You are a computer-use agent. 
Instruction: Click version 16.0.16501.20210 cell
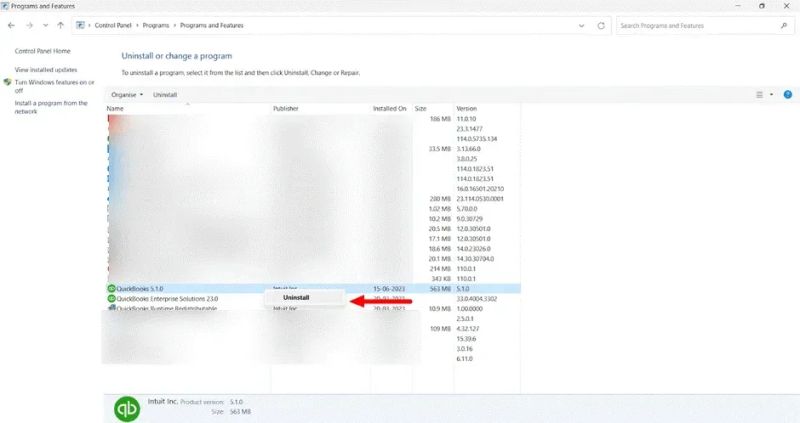pyautogui.click(x=480, y=189)
